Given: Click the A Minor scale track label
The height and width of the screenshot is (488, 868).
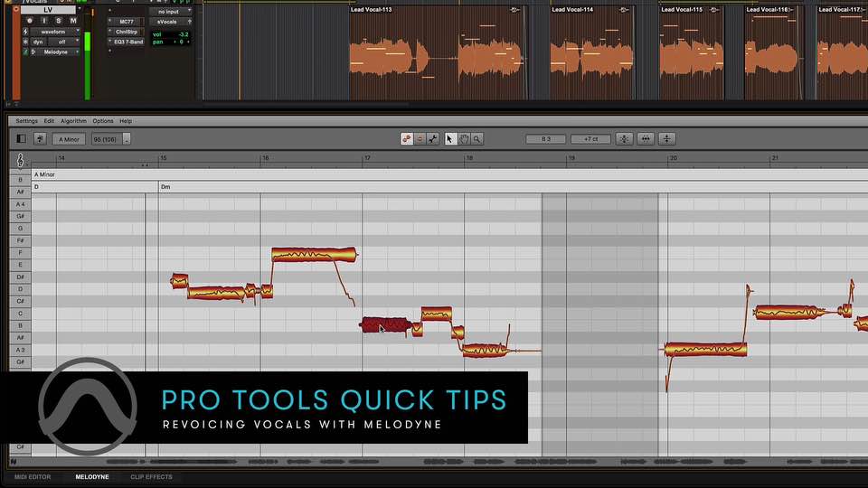Looking at the screenshot, I should coord(44,174).
